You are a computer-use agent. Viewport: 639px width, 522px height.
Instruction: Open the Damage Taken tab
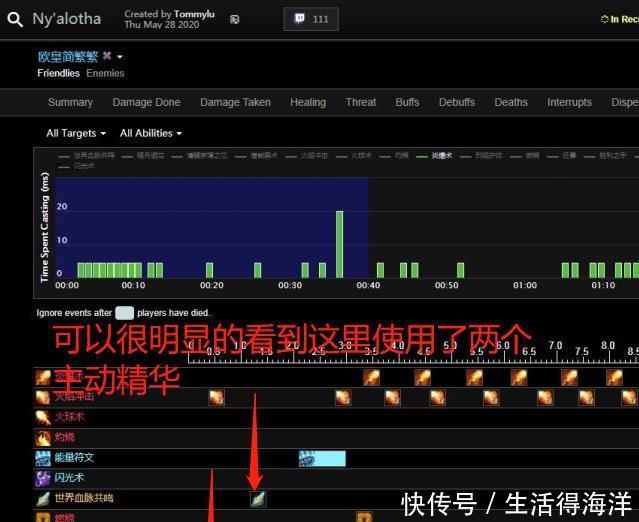235,102
